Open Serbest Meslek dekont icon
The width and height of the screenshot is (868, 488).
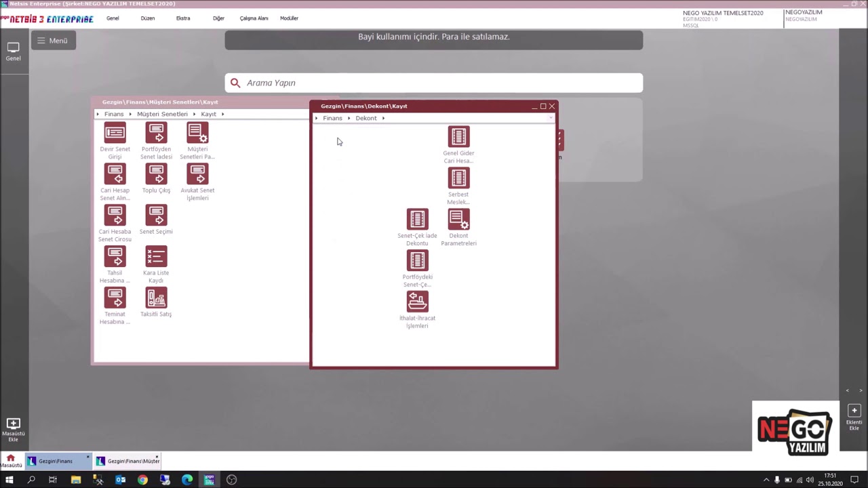[458, 178]
